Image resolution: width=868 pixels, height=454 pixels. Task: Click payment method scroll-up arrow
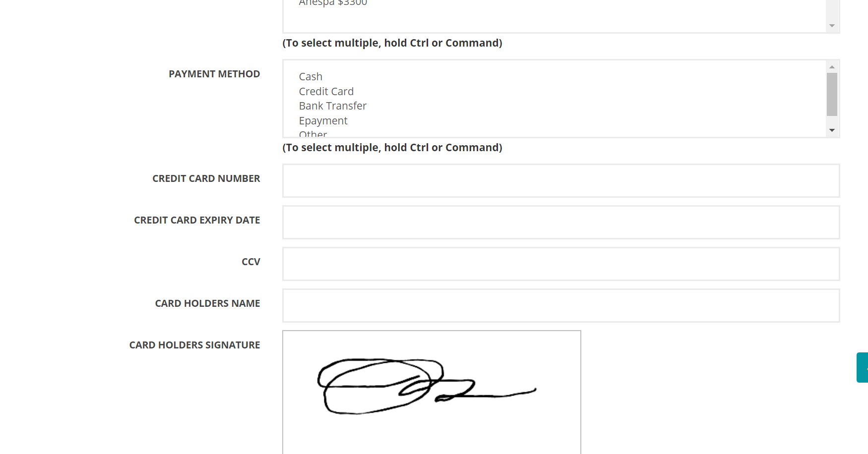(x=832, y=67)
